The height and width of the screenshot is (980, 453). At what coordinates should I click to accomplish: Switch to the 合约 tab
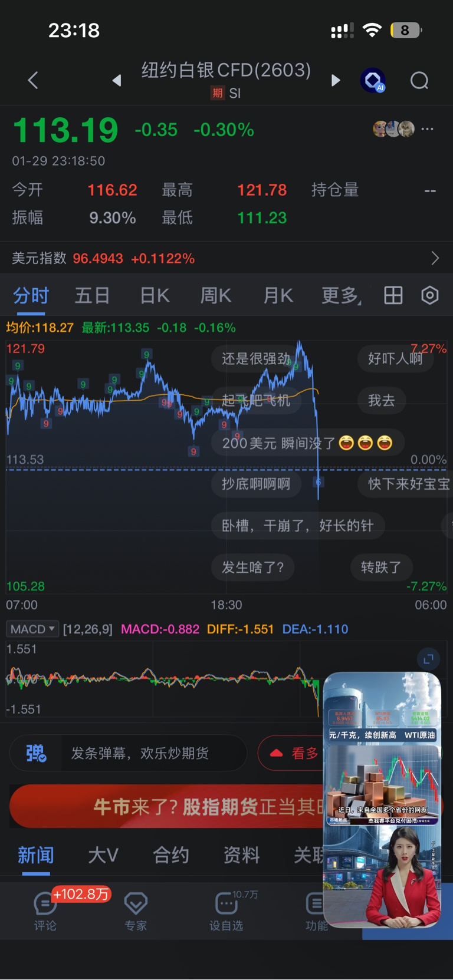(171, 855)
